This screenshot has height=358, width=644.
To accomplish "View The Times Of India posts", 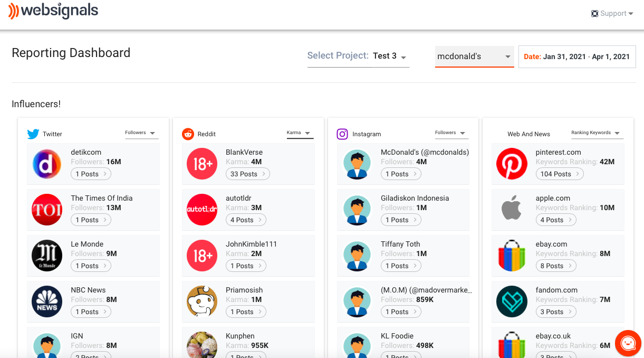I will tap(91, 220).
